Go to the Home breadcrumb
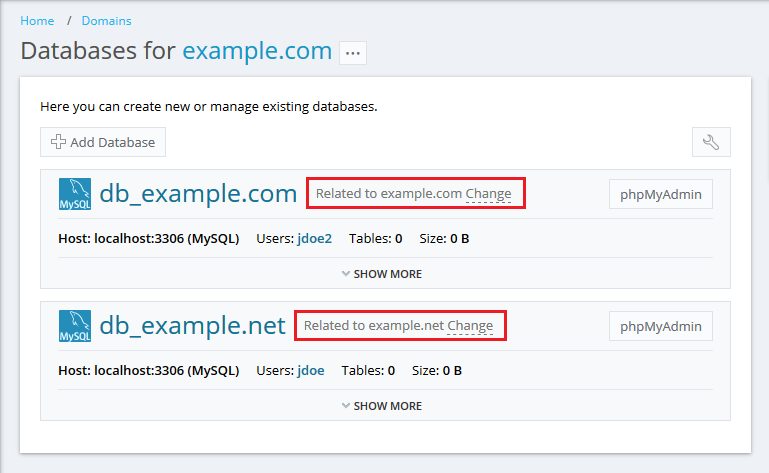This screenshot has height=473, width=769. [x=37, y=20]
